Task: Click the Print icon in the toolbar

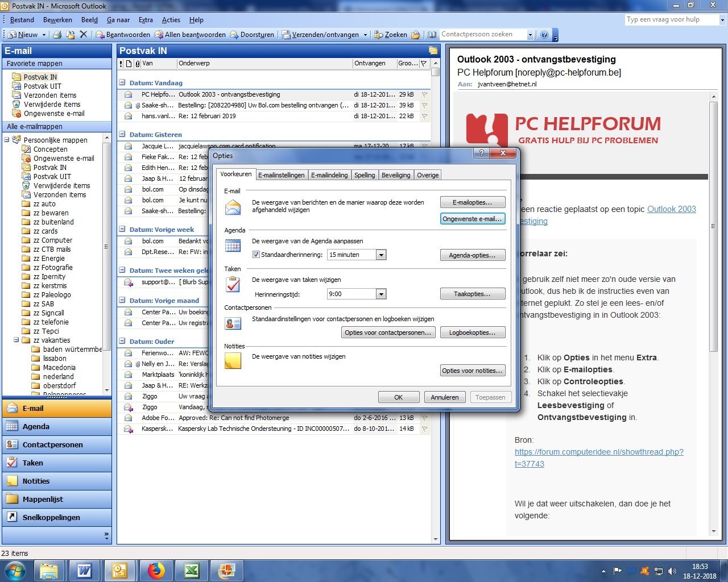Action: (x=57, y=35)
